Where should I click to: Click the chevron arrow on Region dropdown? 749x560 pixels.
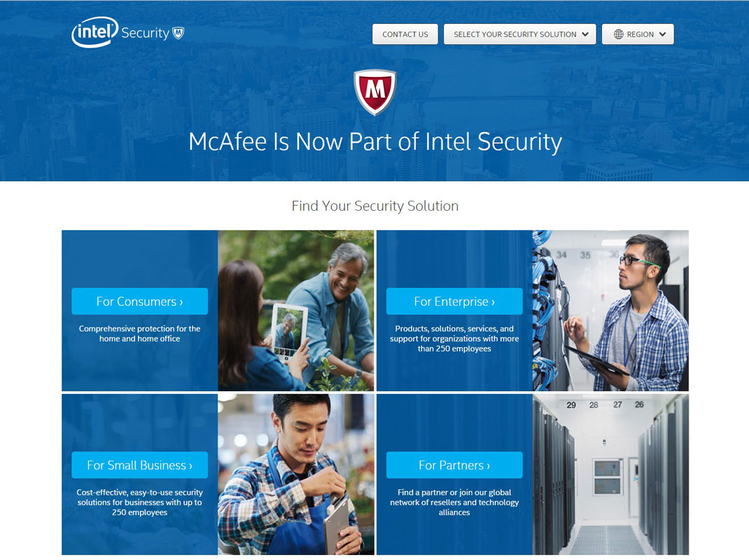pos(662,34)
